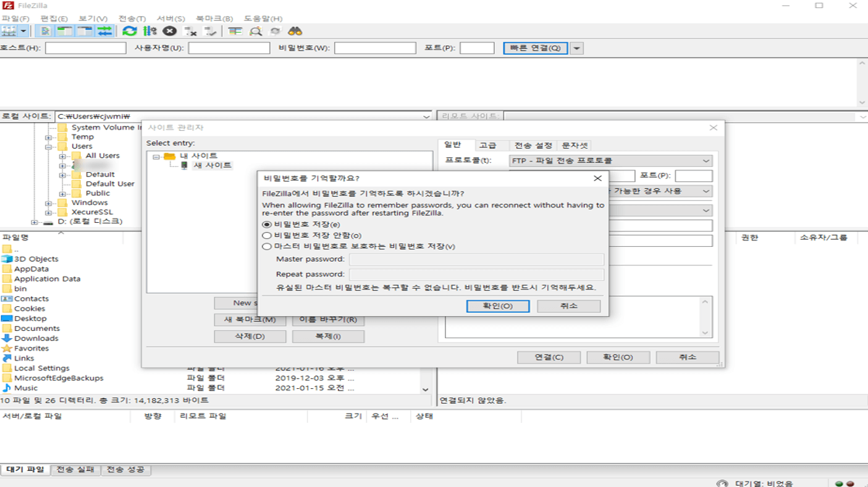Select the 새 사이트 entry in Site Manager
The height and width of the screenshot is (487, 868).
coord(213,165)
